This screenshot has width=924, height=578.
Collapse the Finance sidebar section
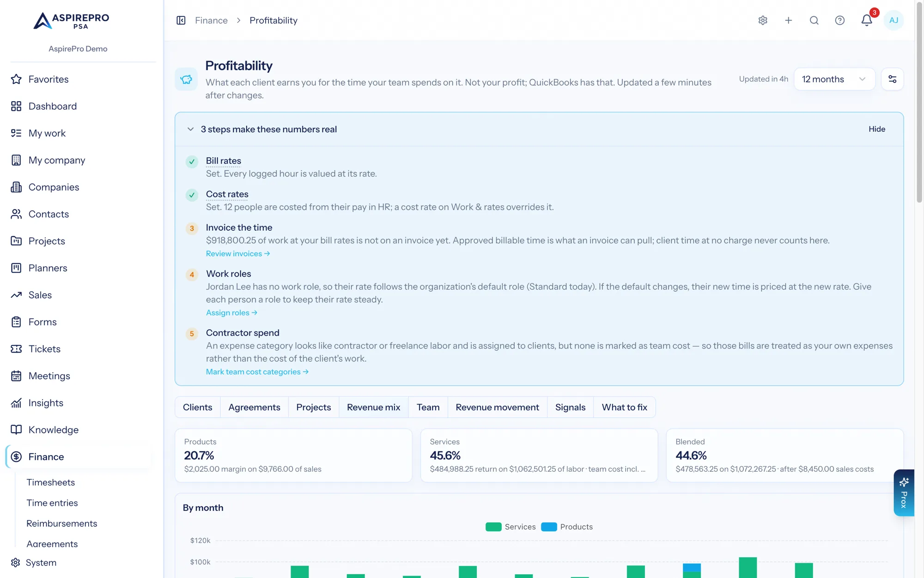point(79,457)
